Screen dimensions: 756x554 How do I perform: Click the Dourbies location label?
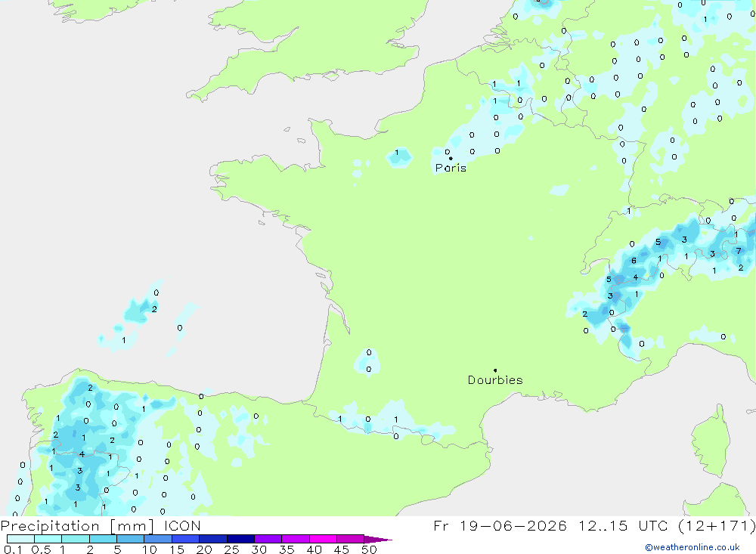click(495, 380)
